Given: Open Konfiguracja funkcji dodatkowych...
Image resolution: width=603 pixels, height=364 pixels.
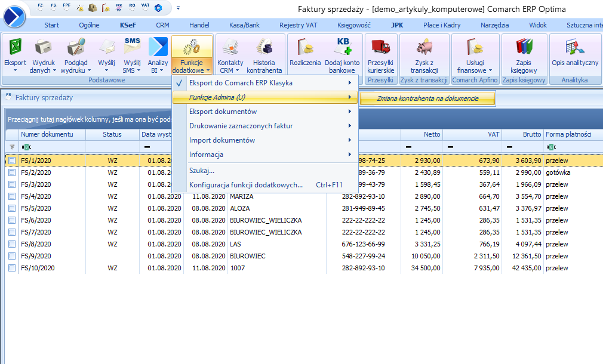Looking at the screenshot, I should [266, 185].
